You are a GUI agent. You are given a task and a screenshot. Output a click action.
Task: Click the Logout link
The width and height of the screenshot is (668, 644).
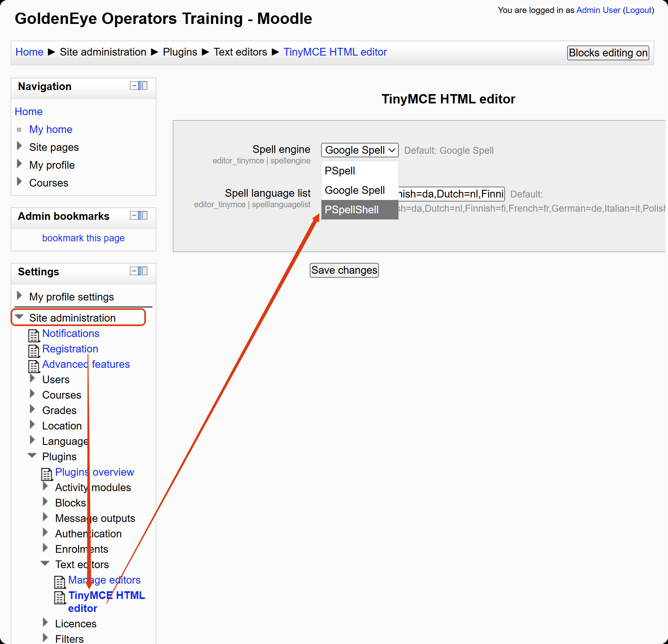coord(638,10)
